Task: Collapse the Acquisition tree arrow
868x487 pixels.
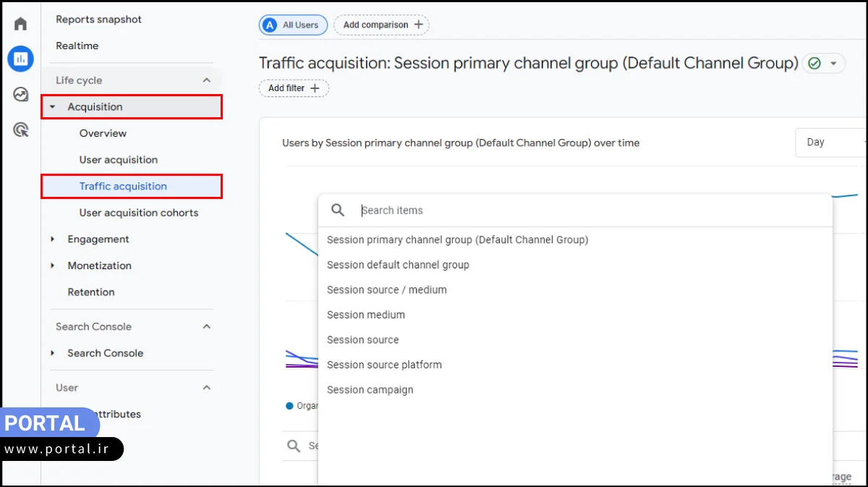Action: pyautogui.click(x=52, y=107)
